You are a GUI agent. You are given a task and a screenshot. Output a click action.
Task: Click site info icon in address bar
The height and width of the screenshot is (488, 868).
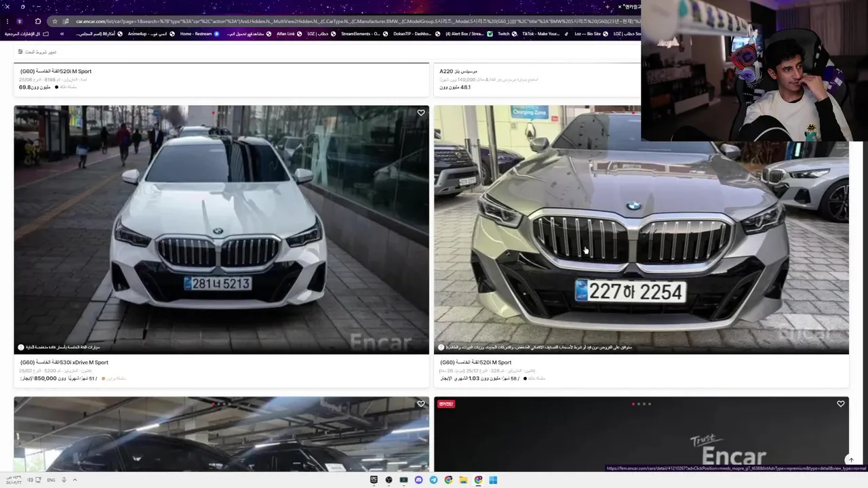pyautogui.click(x=66, y=21)
